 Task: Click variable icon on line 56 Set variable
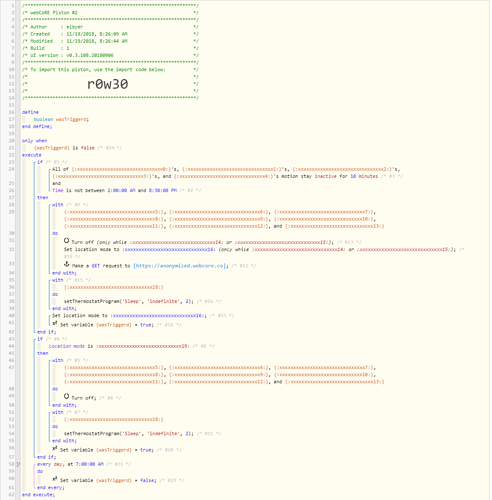[55, 449]
